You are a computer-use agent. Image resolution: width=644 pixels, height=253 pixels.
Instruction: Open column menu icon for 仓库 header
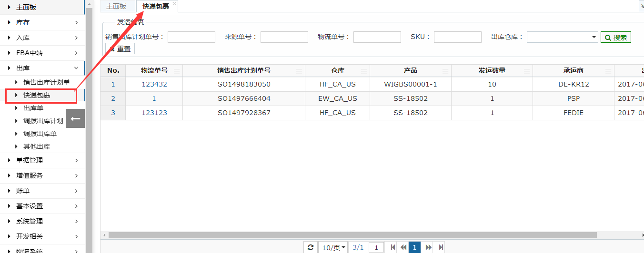click(364, 71)
